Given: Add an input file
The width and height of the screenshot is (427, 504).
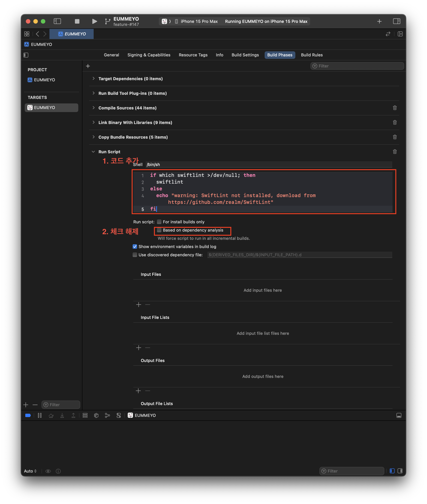Looking at the screenshot, I should (x=138, y=304).
